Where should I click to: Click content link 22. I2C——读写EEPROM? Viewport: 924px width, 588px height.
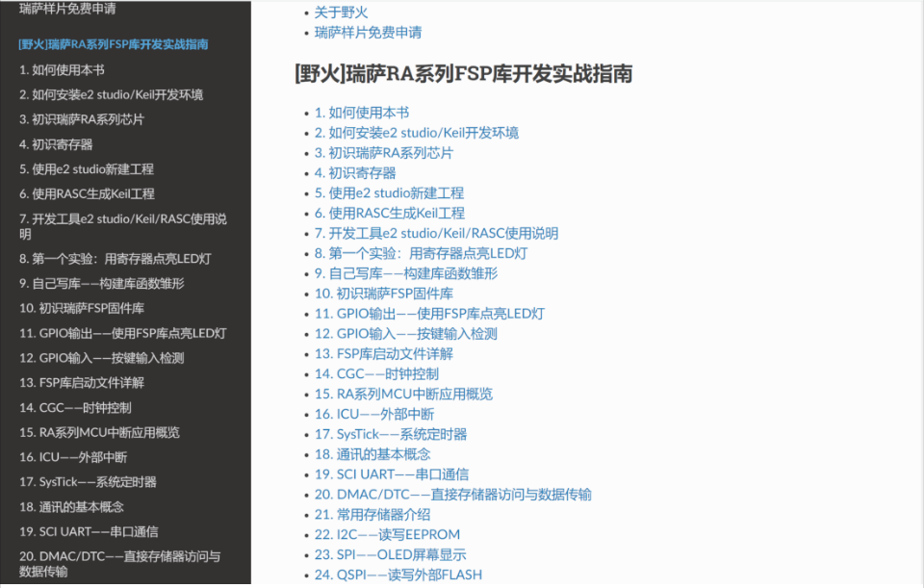(387, 534)
